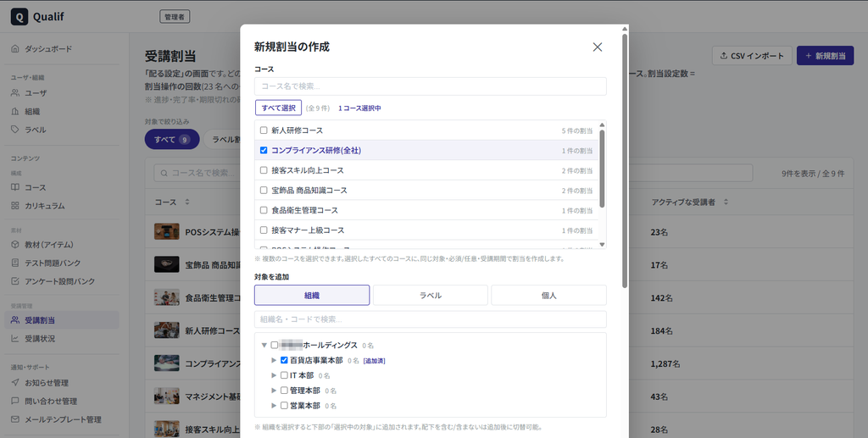Check the 接客マナー上級コース checkbox
Image resolution: width=868 pixels, height=438 pixels.
click(x=264, y=230)
